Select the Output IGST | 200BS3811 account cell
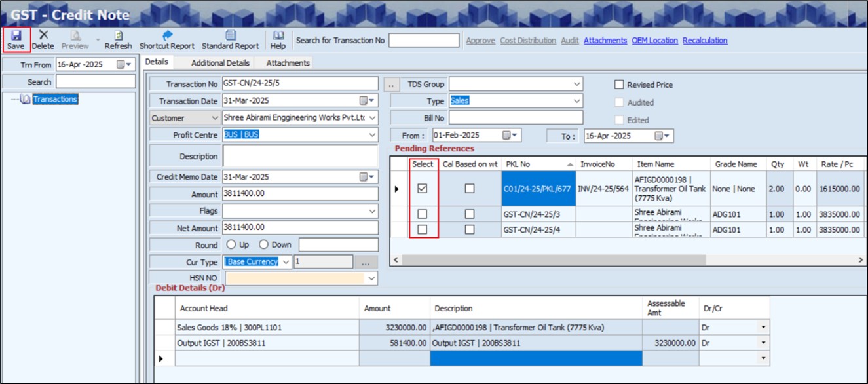The height and width of the screenshot is (384, 868). 267,343
